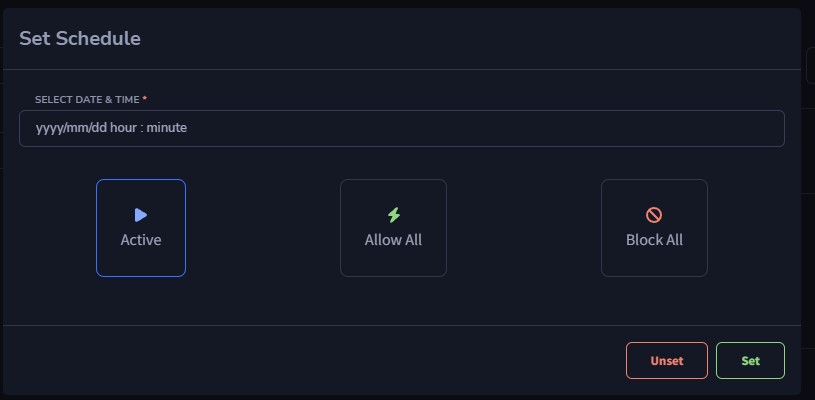The image size is (815, 400).
Task: Choose the Block All mode card
Action: click(654, 228)
